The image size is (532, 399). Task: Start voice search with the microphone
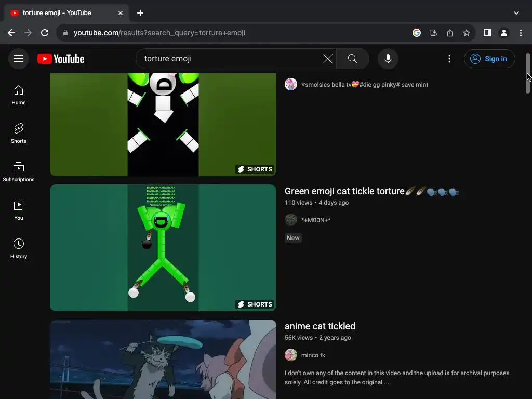coord(388,59)
